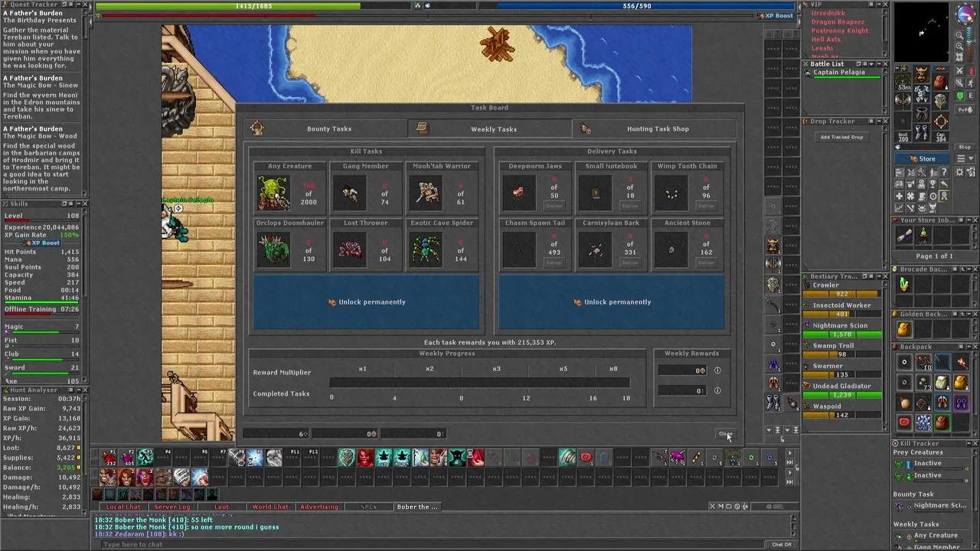The width and height of the screenshot is (980, 551).
Task: Select the Wimp Tooth Chain delivery item
Action: pyautogui.click(x=671, y=193)
